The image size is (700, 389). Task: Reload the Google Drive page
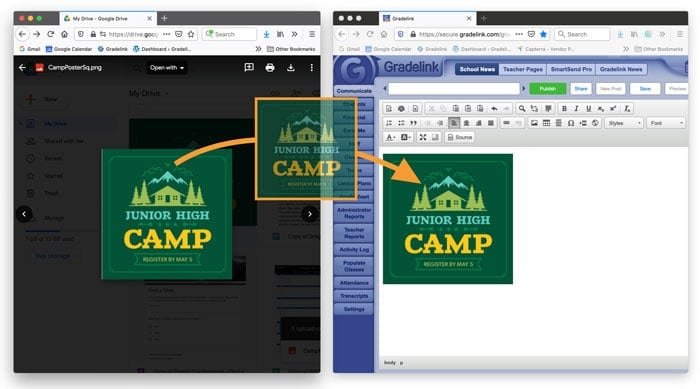[50, 34]
